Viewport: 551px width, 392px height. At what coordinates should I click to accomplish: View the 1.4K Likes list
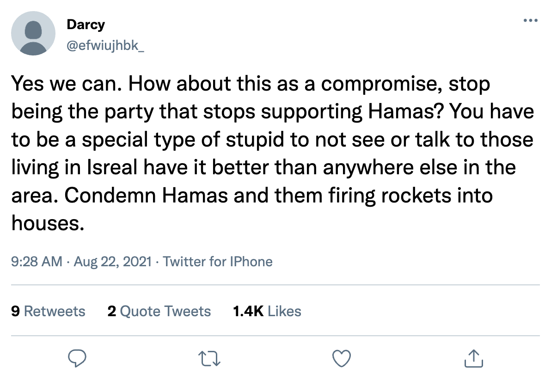(x=267, y=311)
